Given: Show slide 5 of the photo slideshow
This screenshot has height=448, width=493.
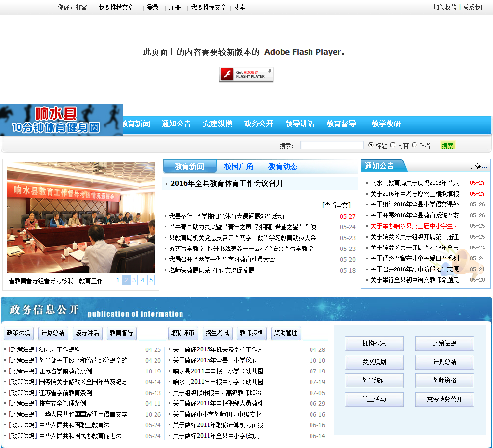Looking at the screenshot, I should [x=151, y=280].
